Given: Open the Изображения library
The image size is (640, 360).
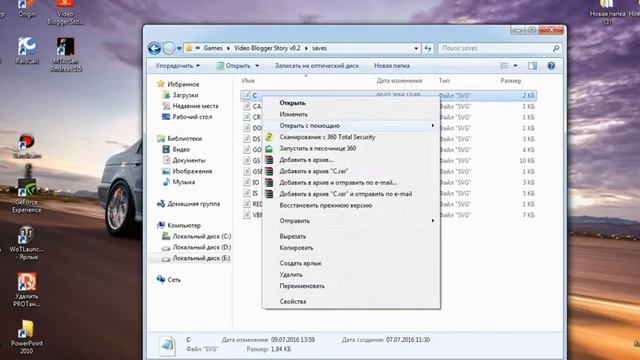Looking at the screenshot, I should (186, 171).
